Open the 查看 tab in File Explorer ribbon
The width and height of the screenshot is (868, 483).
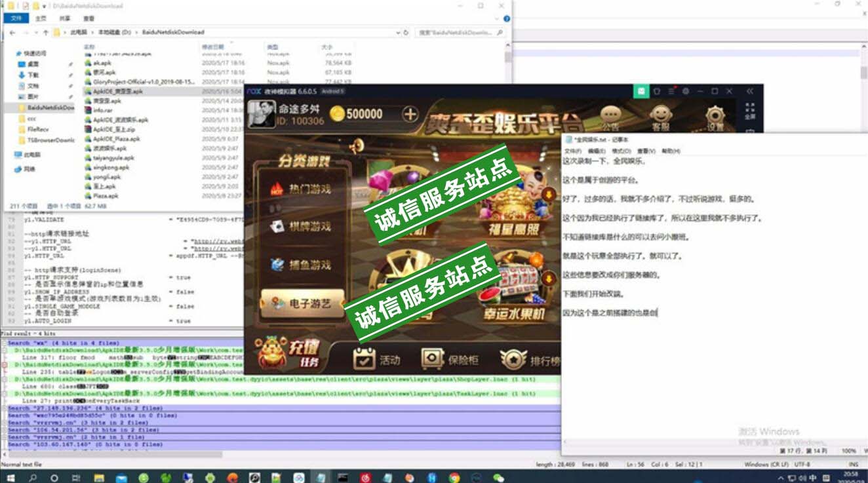point(89,18)
